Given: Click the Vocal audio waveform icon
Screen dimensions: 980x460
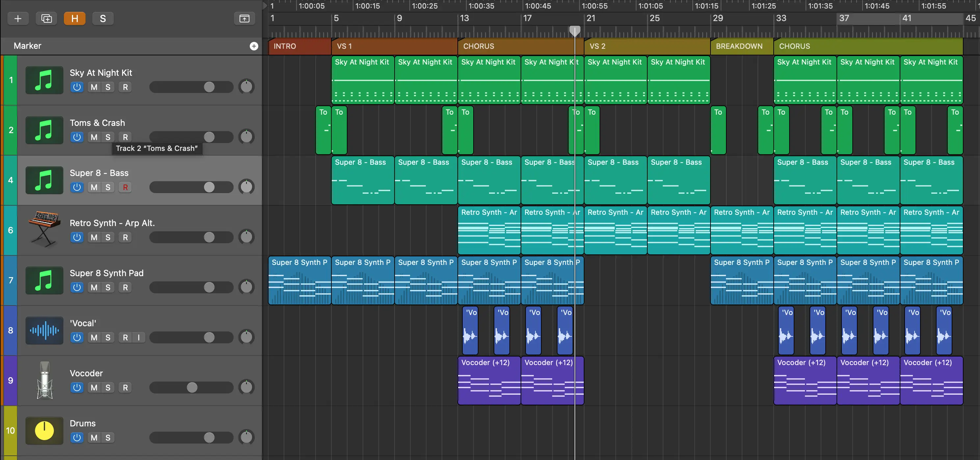Looking at the screenshot, I should [x=43, y=330].
